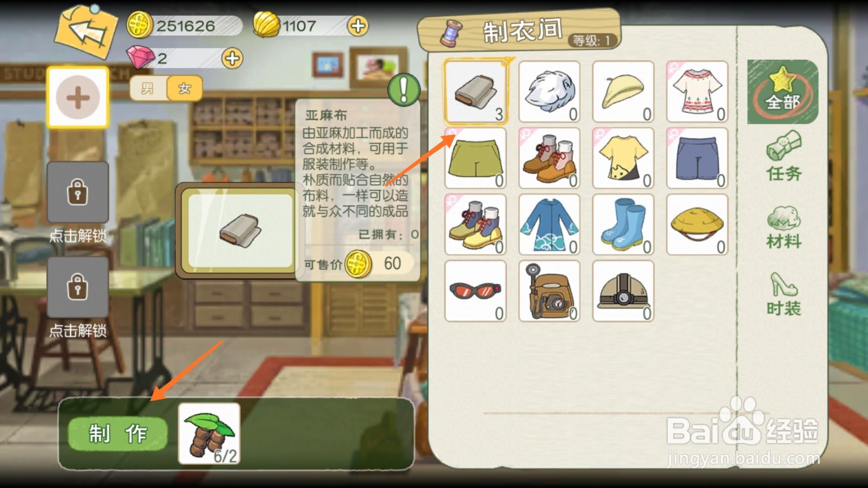
Task: Pick the blue rain boots item
Action: pos(623,224)
